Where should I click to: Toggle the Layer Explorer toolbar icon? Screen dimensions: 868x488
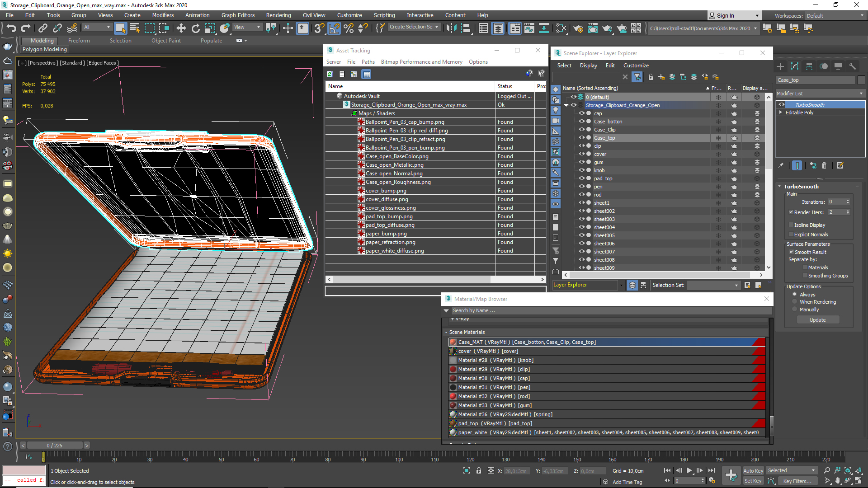tap(498, 28)
